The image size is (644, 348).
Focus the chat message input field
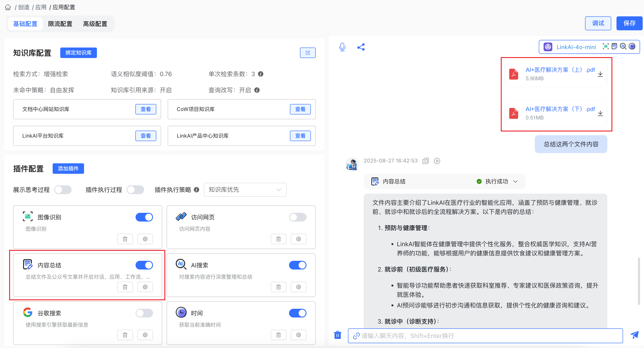485,336
